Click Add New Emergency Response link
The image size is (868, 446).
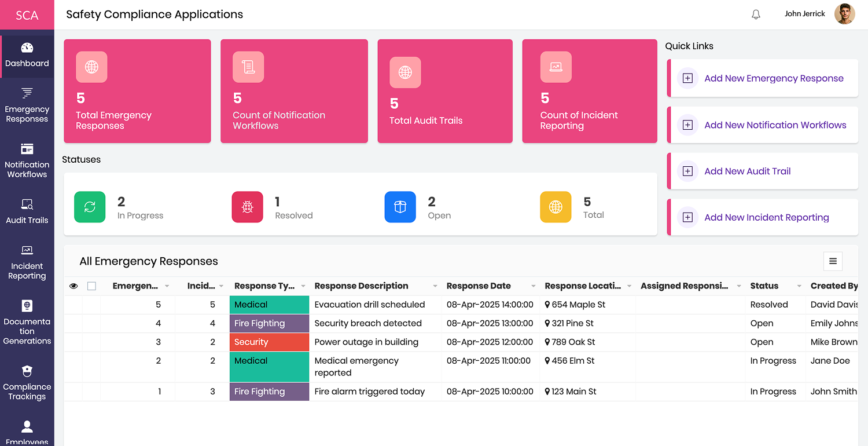coord(773,78)
